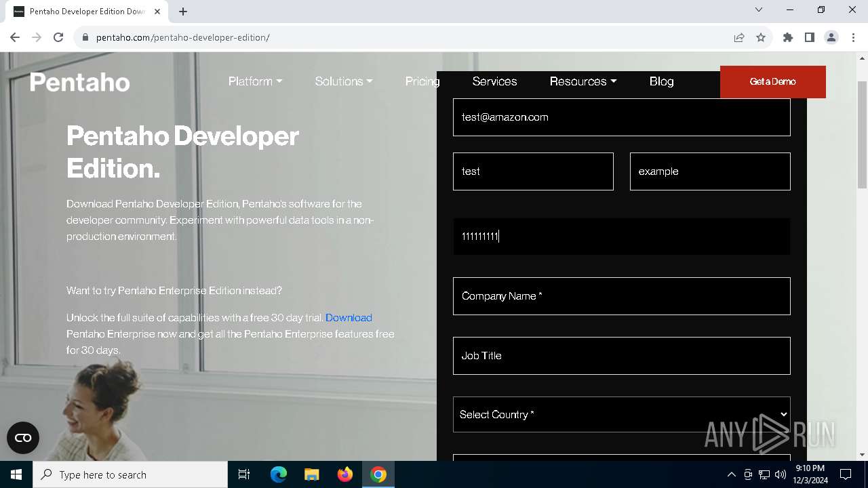Click the email field with test@amazon.com
This screenshot has height=488, width=868.
(x=622, y=117)
